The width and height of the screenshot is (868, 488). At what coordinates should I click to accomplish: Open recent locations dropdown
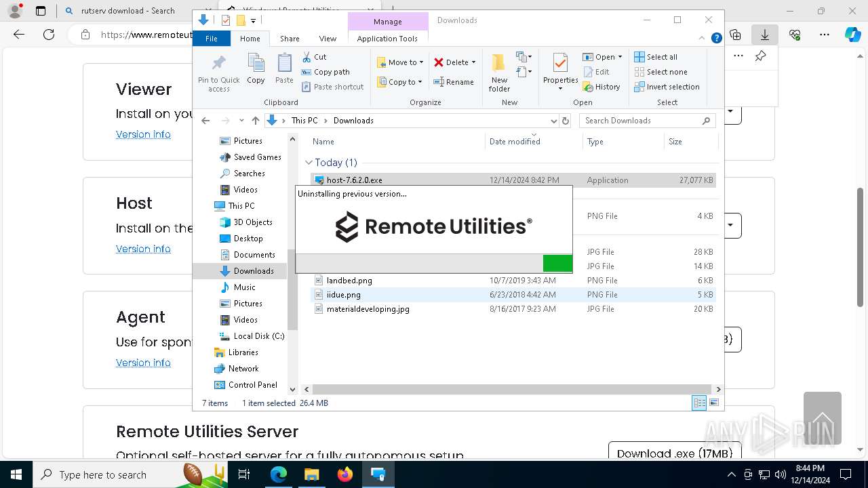click(x=241, y=121)
